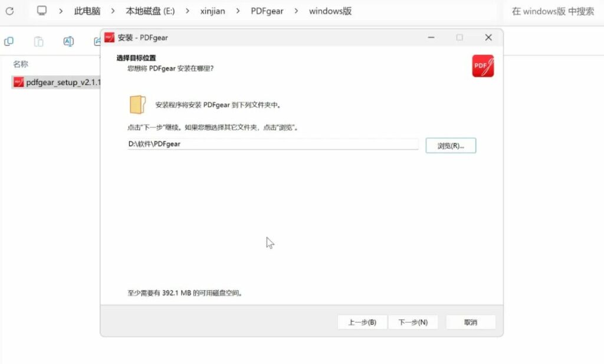The image size is (604, 364).
Task: Click 浏览(R)... to choose folder
Action: coord(451,146)
